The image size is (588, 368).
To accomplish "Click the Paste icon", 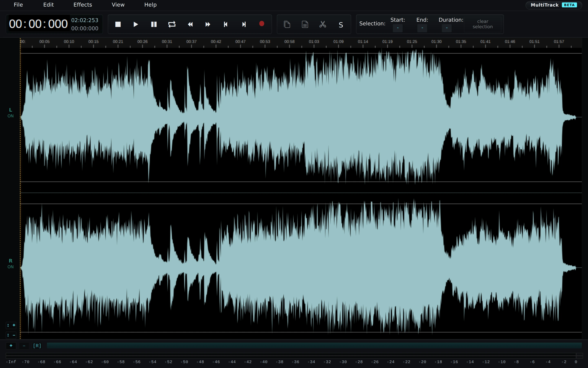I will pos(305,24).
